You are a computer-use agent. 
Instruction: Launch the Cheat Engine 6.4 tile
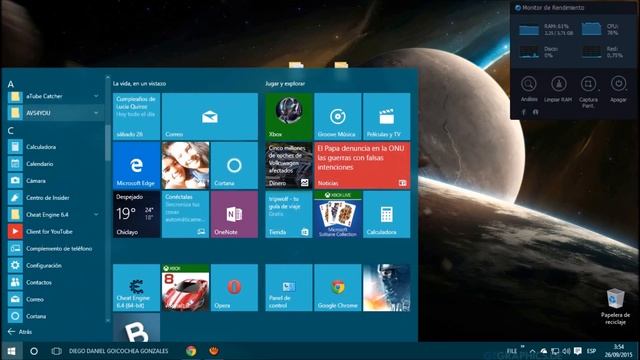(136, 288)
